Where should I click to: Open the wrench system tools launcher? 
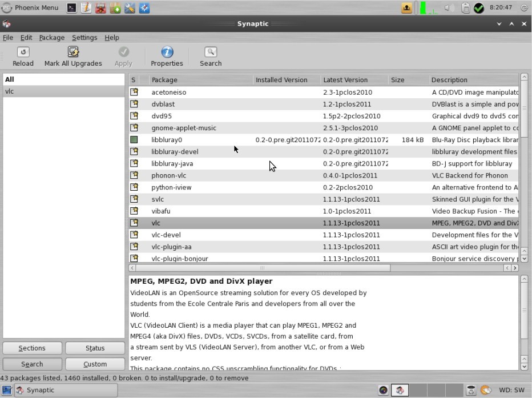(130, 8)
